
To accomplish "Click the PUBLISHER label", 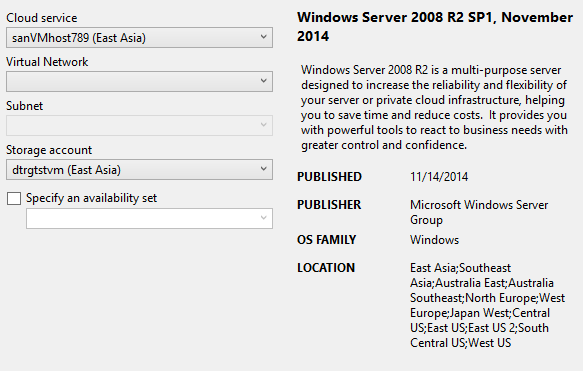I will point(329,205).
